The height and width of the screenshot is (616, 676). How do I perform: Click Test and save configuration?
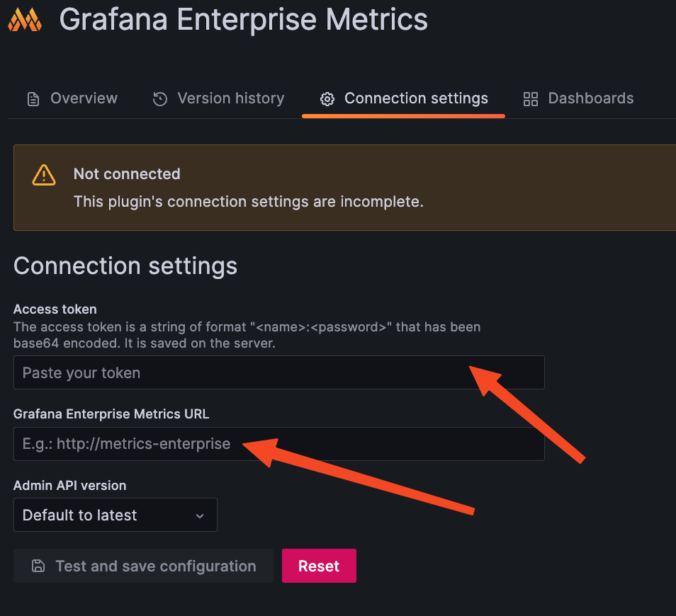point(143,566)
